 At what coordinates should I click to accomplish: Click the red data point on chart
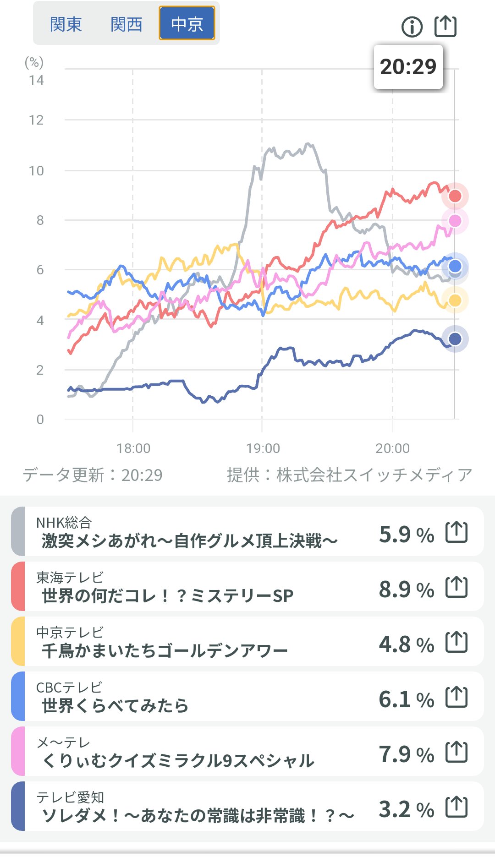(455, 196)
